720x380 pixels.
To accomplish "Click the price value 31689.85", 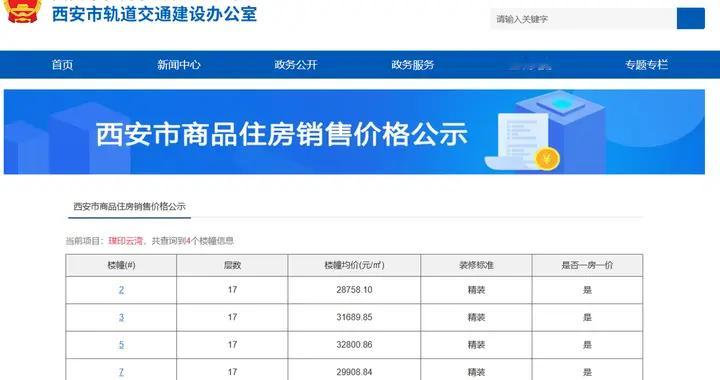I will click(x=354, y=317).
